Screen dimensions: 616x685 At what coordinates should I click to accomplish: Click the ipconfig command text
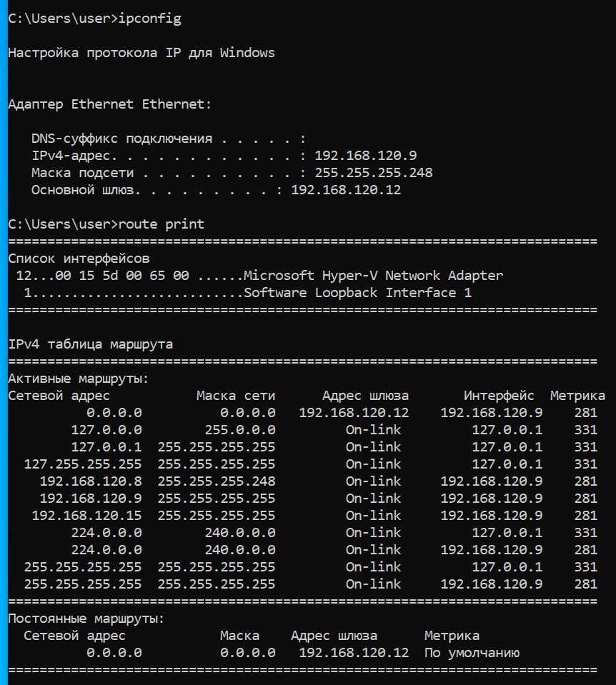(149, 19)
